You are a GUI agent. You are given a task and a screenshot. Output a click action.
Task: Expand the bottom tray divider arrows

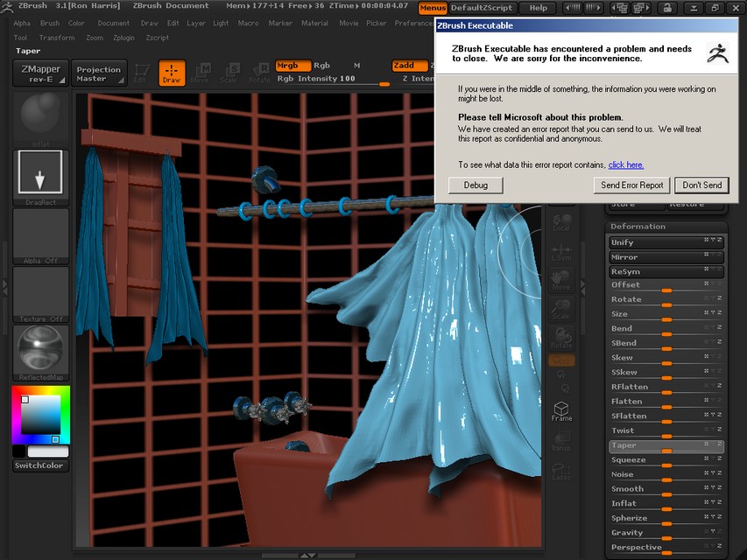[307, 556]
